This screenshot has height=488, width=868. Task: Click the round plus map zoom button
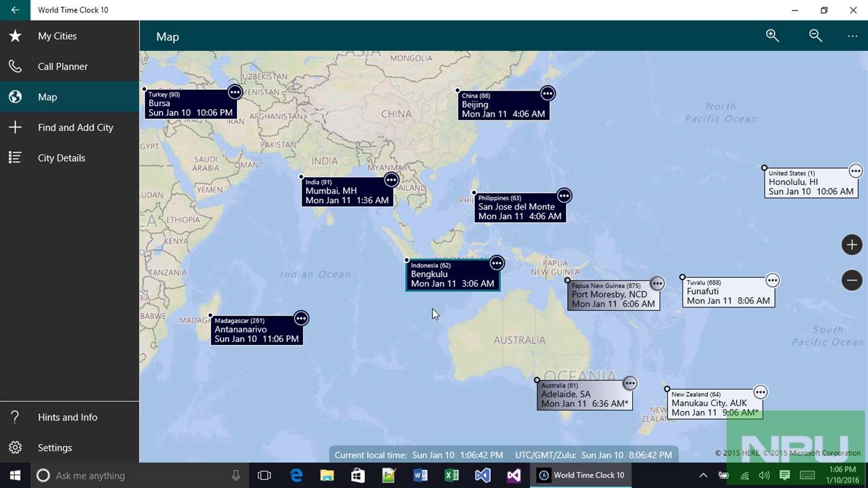coord(852,244)
